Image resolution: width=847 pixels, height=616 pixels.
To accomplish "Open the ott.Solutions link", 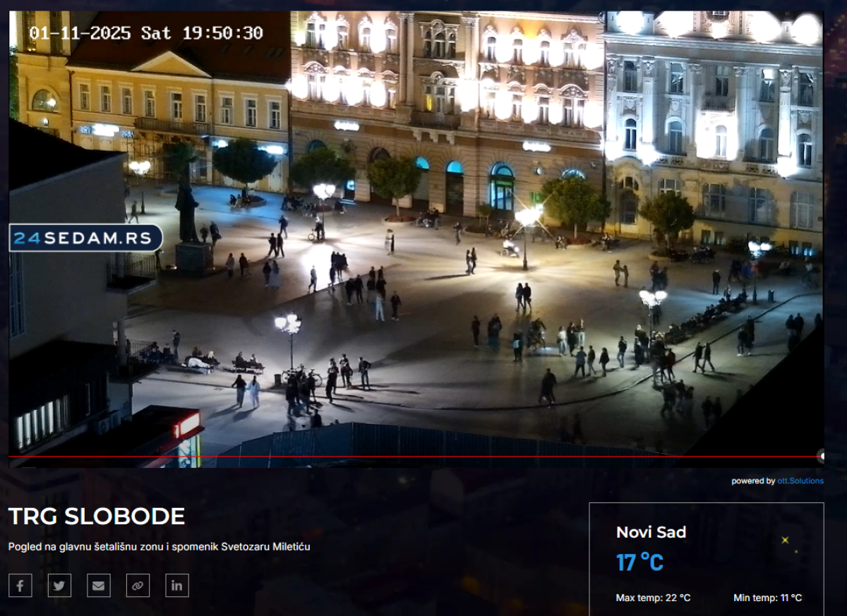I will pyautogui.click(x=800, y=481).
